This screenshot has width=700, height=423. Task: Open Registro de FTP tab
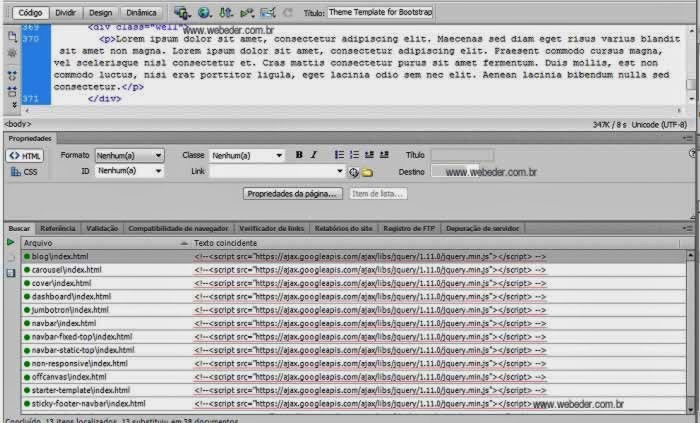(x=409, y=228)
